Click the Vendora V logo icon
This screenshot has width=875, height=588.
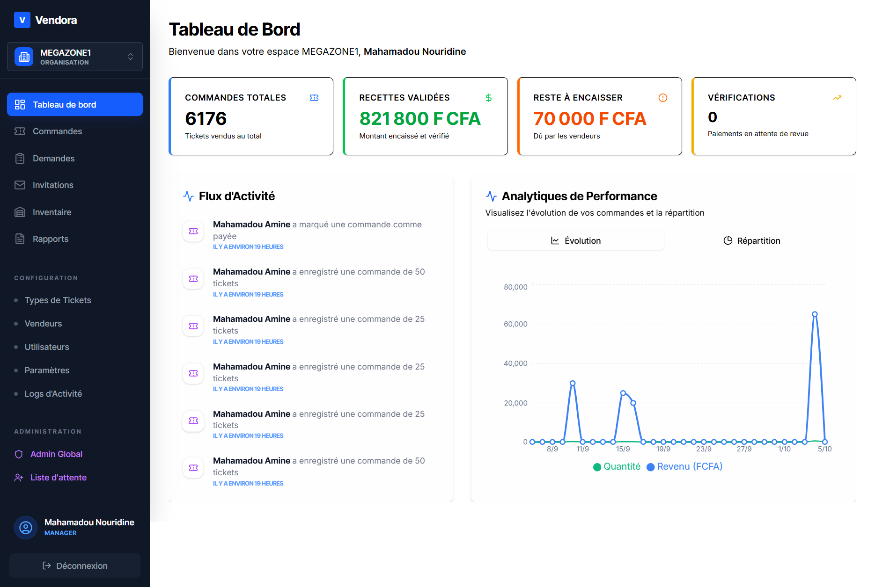[22, 20]
